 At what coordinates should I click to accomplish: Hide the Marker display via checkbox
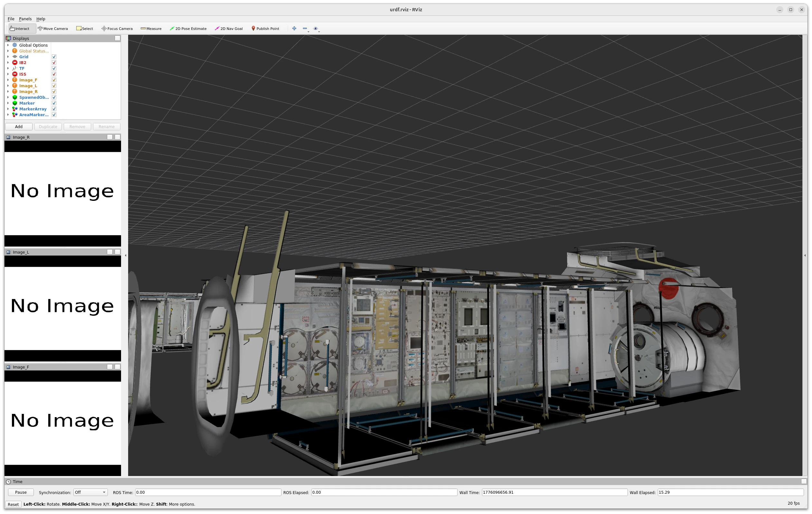[x=54, y=103]
